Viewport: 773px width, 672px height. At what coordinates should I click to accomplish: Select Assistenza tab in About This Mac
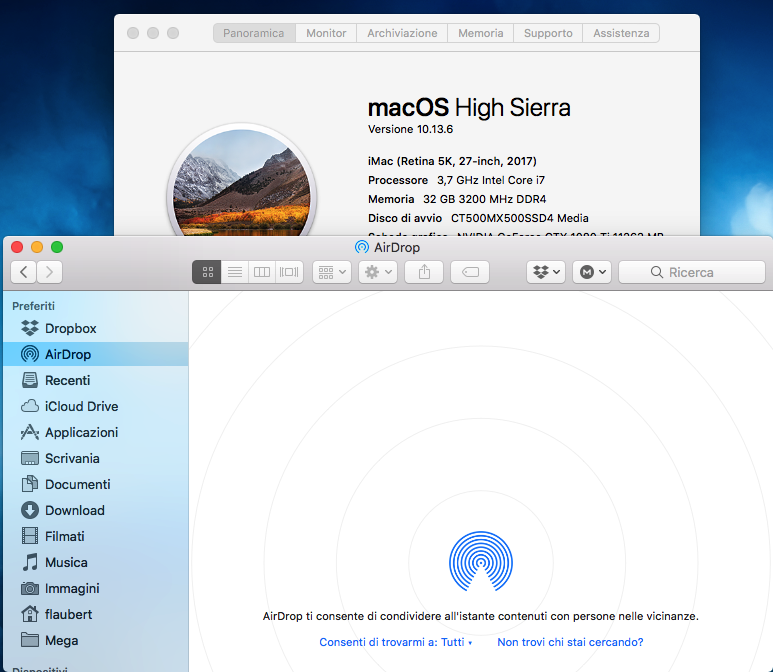pos(621,33)
